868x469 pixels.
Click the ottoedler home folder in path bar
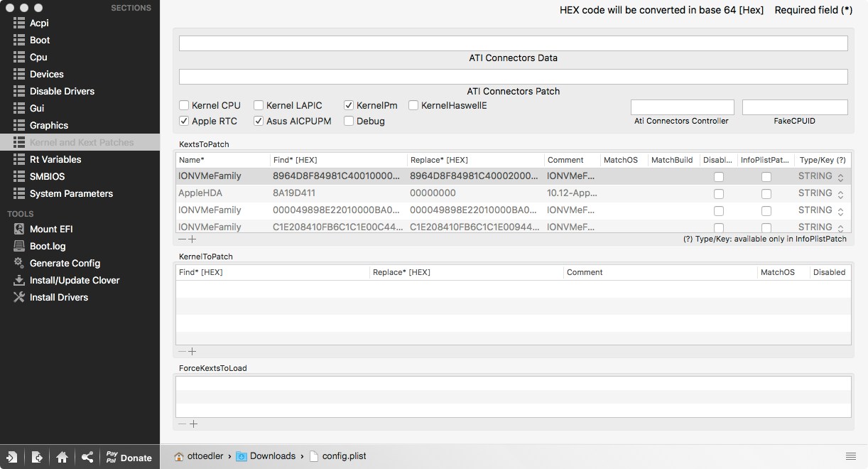pos(200,456)
